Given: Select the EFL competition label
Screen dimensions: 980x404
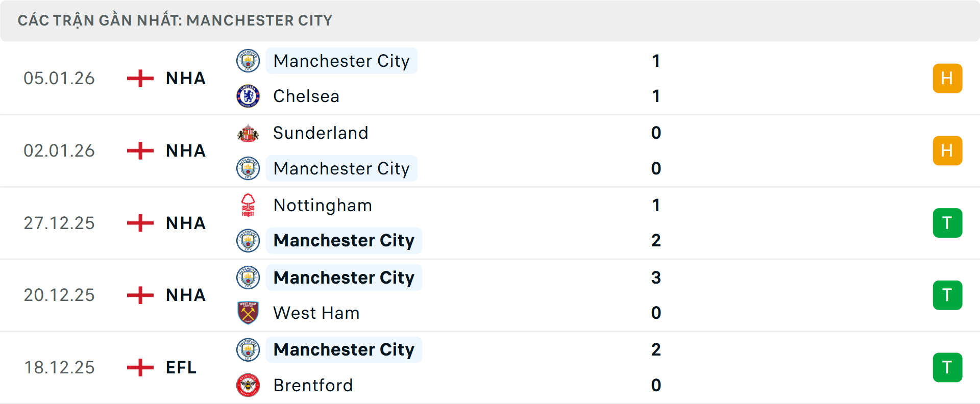Looking at the screenshot, I should (180, 367).
